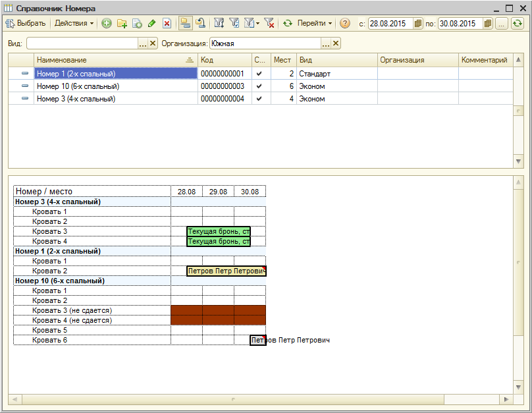Click the horizontal scrollbar right arrow

(x=506, y=399)
